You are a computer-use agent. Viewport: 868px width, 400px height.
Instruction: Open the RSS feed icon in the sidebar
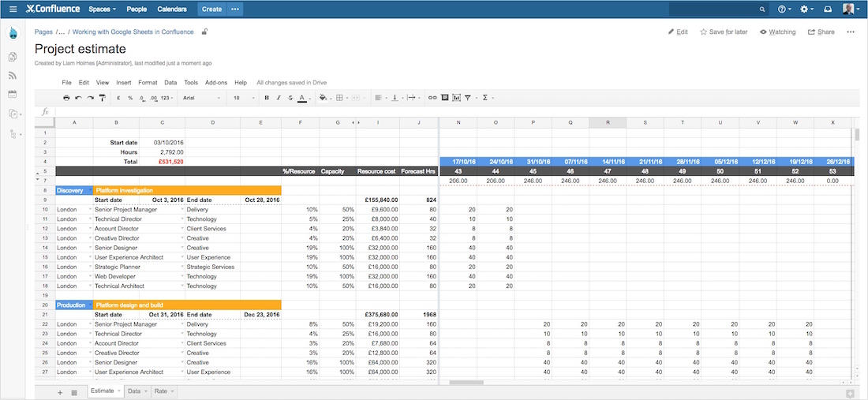(x=13, y=76)
